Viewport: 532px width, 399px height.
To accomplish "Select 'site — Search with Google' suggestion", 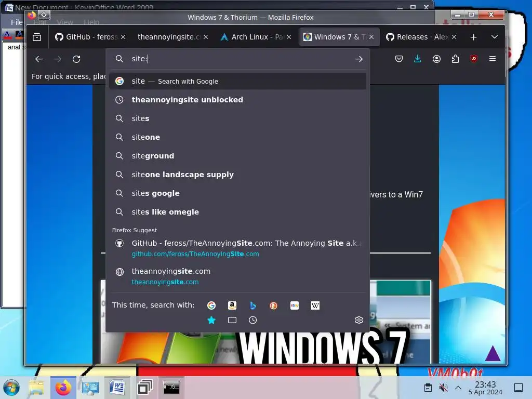I will [237, 81].
